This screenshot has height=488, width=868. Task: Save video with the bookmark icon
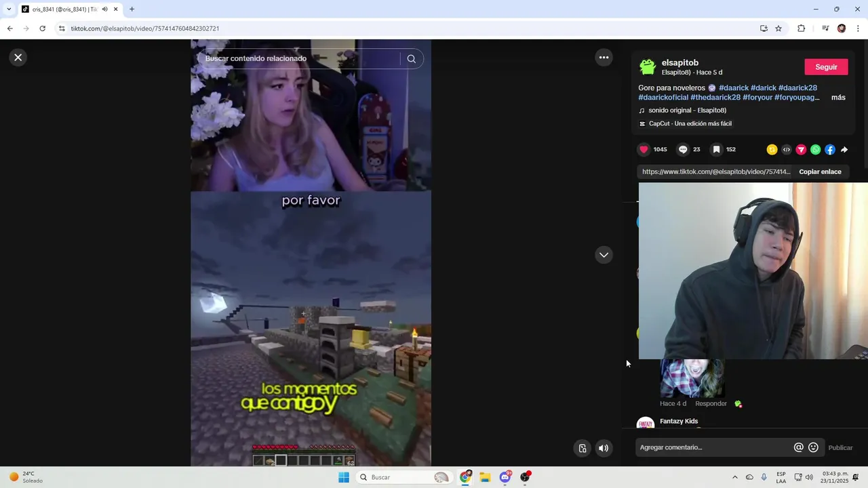716,150
